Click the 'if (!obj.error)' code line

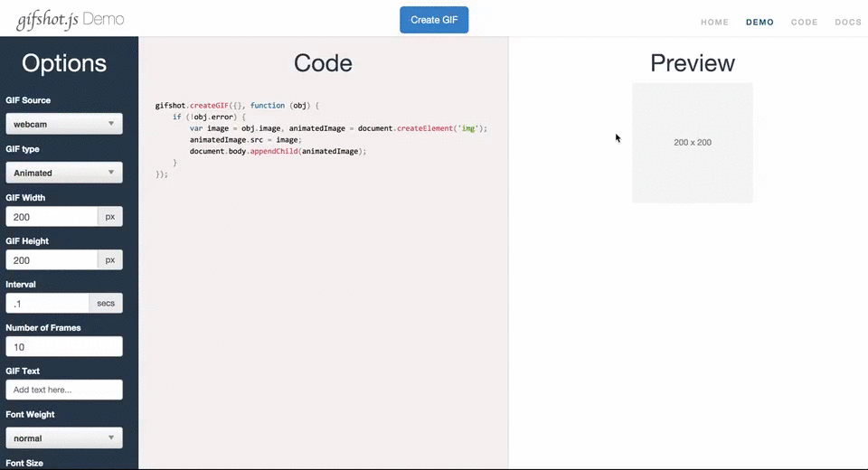[209, 117]
